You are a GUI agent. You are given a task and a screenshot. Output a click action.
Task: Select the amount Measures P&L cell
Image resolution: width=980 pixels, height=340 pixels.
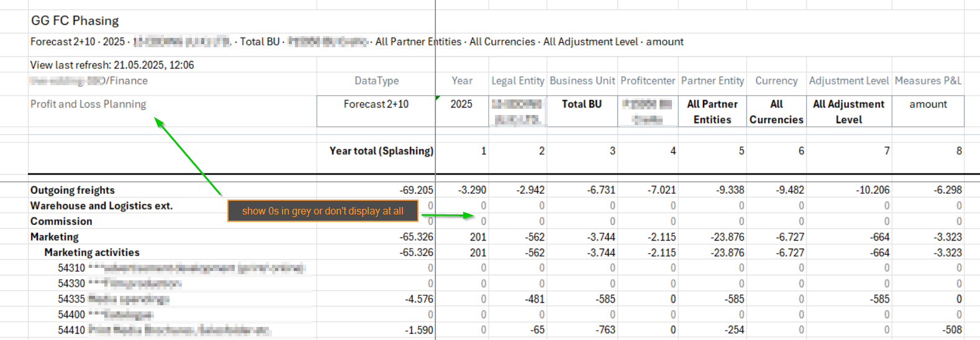pos(928,104)
